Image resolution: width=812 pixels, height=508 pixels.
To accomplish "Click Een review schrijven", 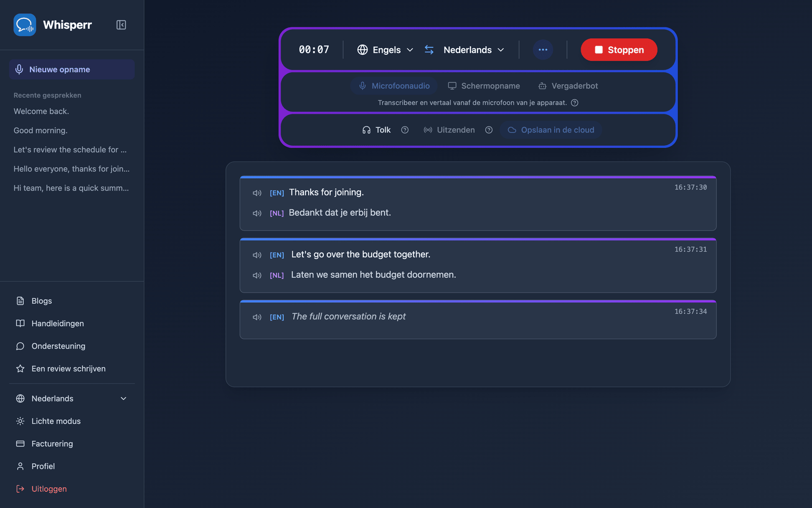I will [72, 369].
